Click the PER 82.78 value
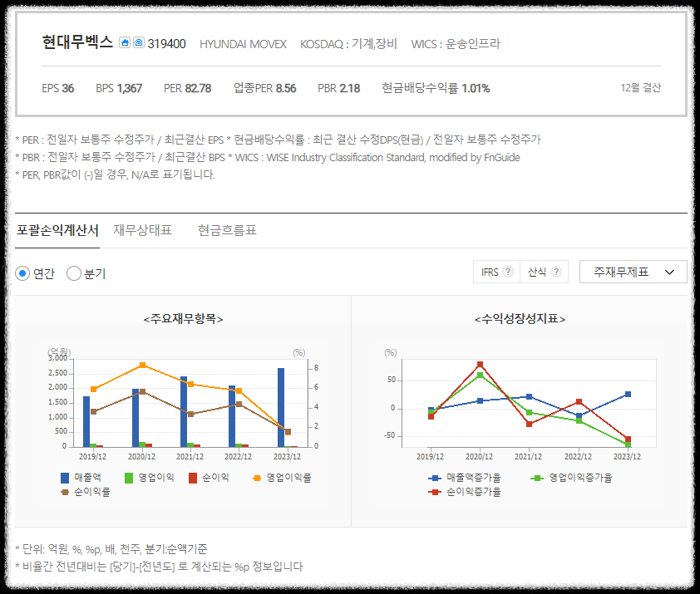The image size is (700, 594). pyautogui.click(x=188, y=88)
